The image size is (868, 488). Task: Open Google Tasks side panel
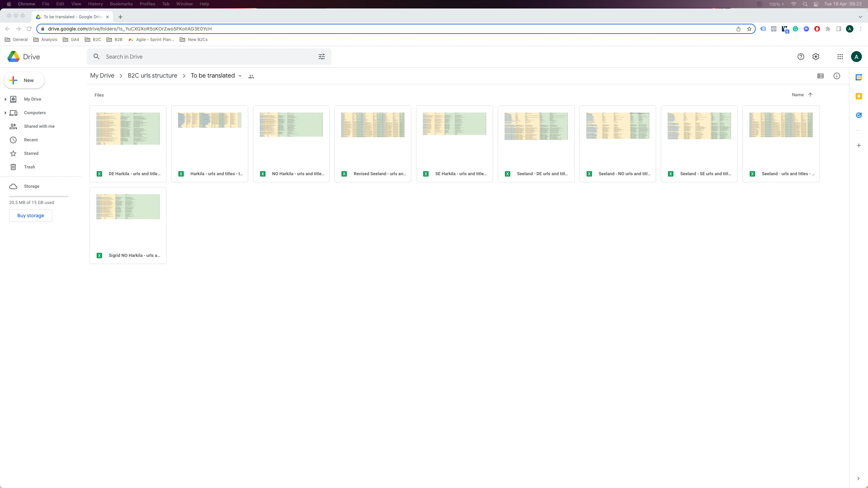pos(859,115)
